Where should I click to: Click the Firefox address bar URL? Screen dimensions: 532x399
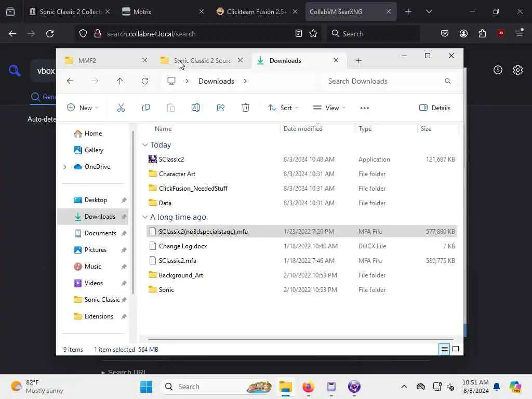click(x=151, y=34)
